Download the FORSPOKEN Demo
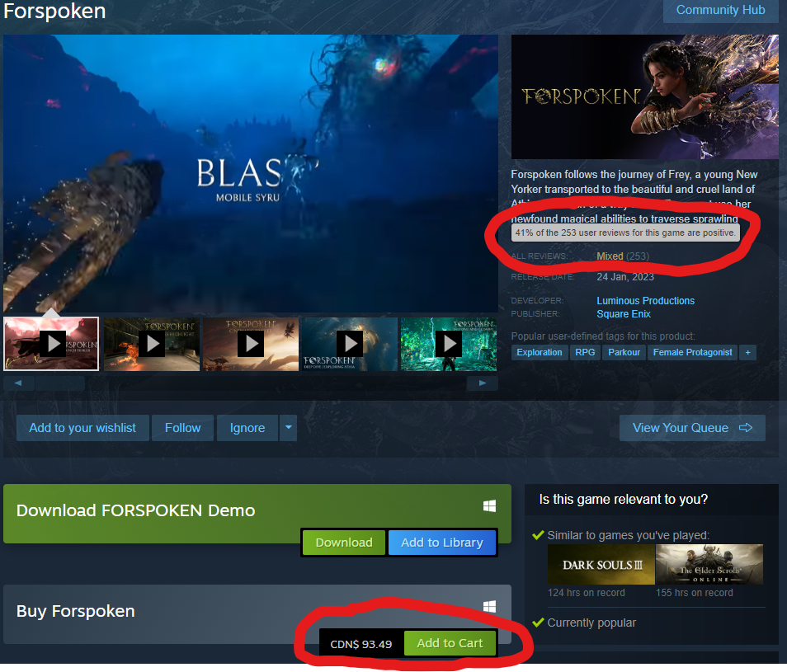 344,543
